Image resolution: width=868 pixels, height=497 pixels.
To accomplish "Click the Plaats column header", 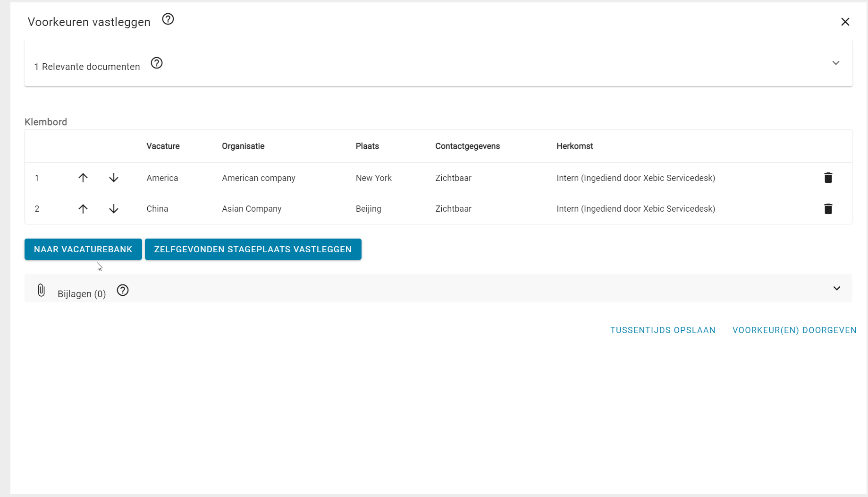I will 367,146.
